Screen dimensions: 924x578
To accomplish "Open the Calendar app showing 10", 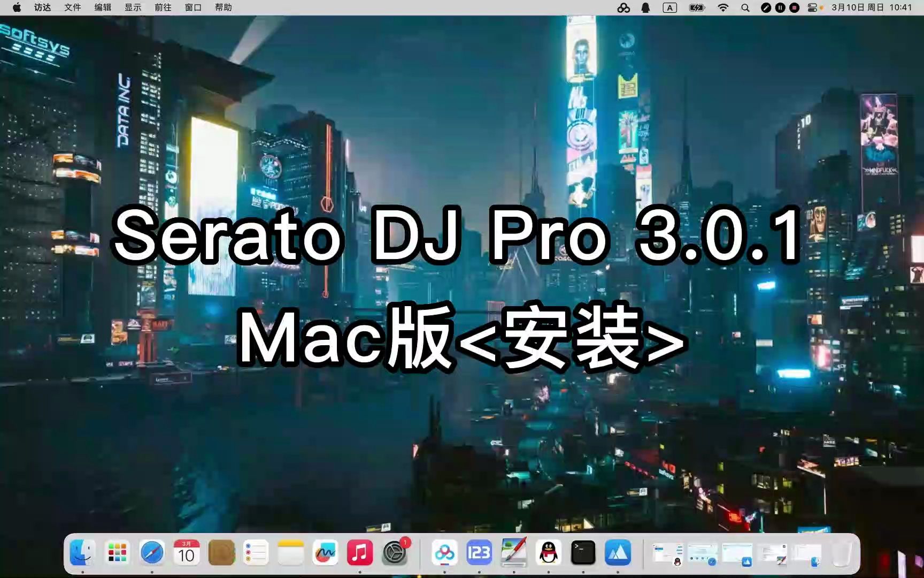I will click(x=187, y=552).
